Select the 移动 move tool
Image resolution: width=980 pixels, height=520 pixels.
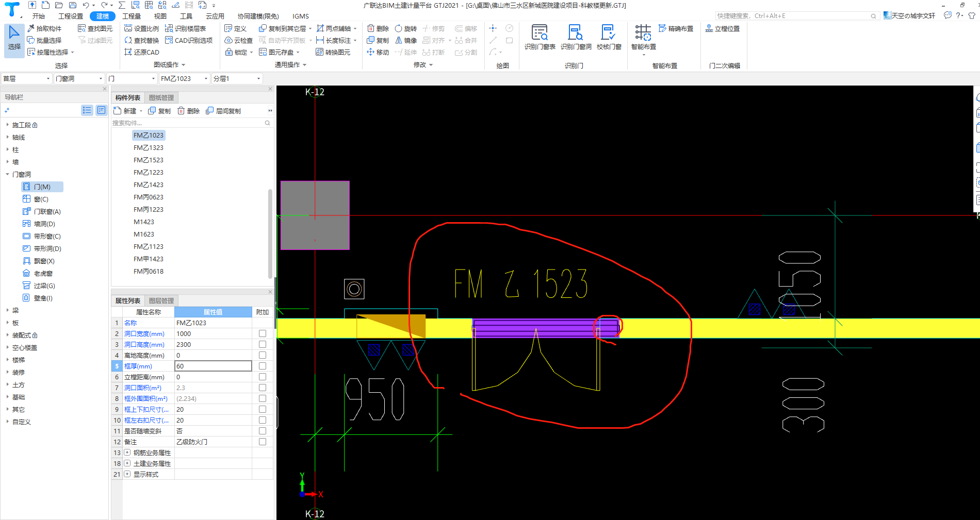378,52
